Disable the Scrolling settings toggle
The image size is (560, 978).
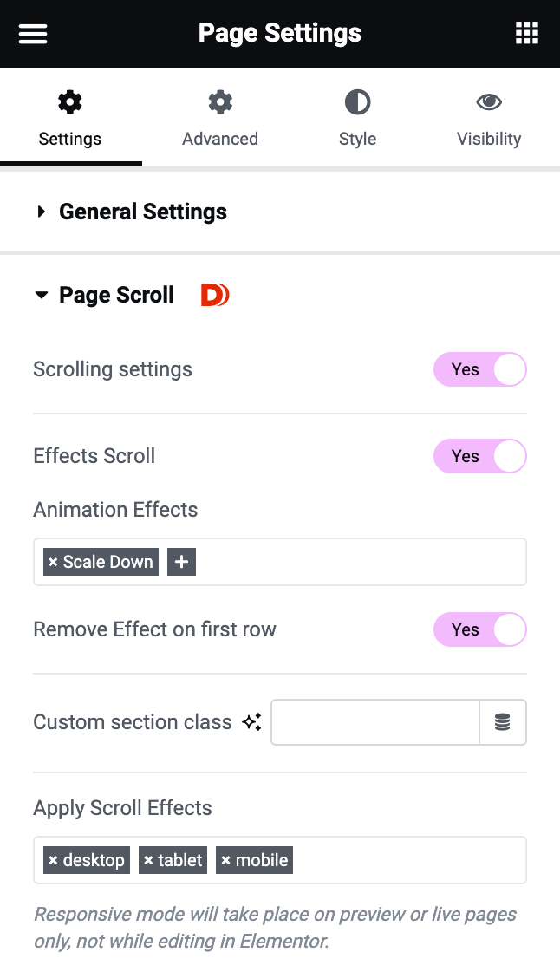(479, 369)
